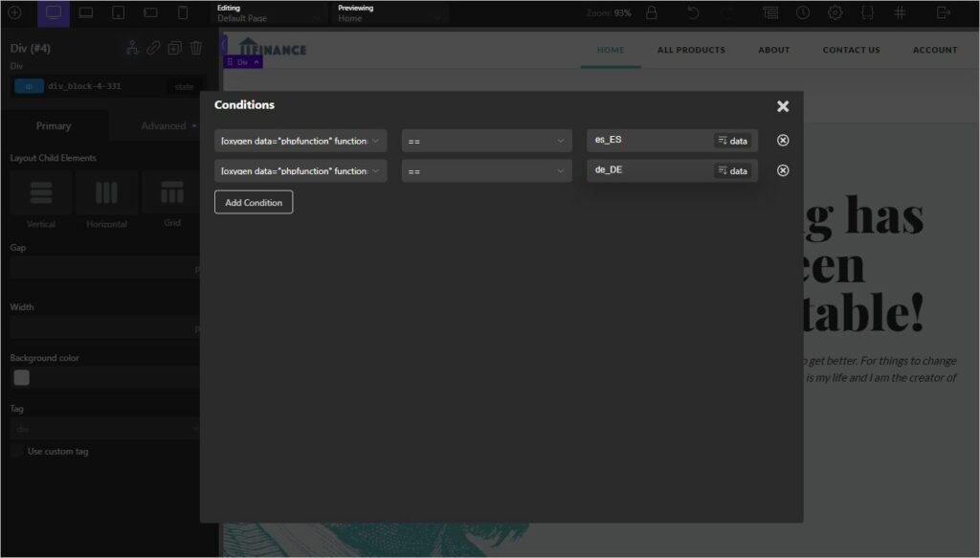Remove the de_DE condition row

tap(783, 170)
